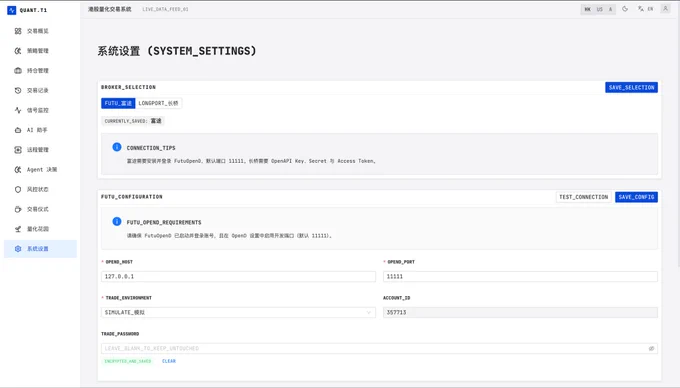Screen dimensions: 680x388
Task: Click the FUTU_CONFIGURATION section title
Action: click(132, 197)
